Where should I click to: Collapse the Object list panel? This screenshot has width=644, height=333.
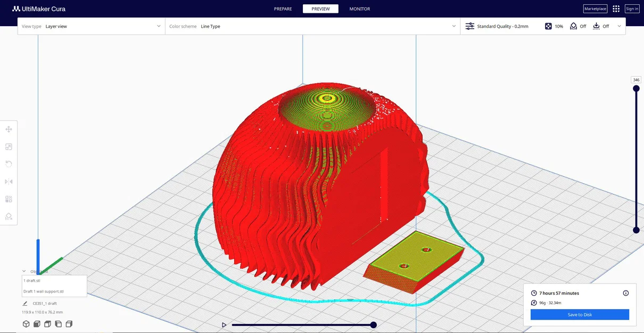24,271
